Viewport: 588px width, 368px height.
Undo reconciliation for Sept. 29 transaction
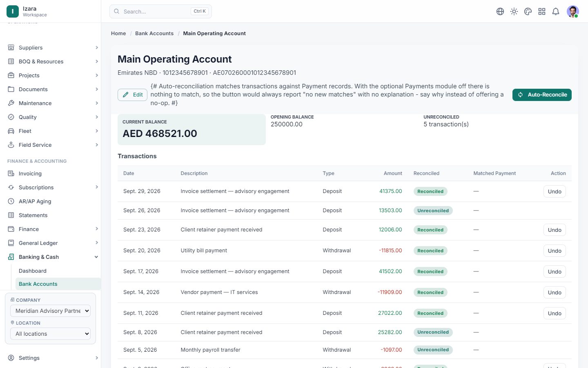click(x=555, y=191)
